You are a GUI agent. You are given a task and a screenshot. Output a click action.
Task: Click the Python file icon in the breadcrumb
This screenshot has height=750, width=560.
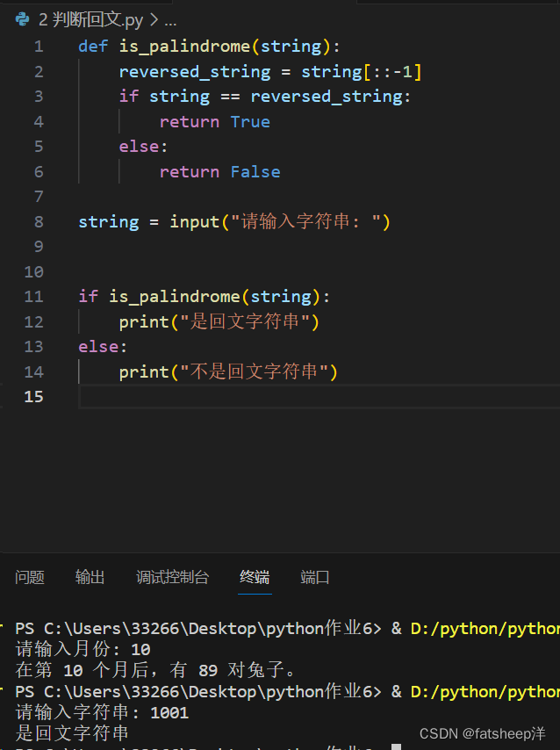[x=22, y=19]
